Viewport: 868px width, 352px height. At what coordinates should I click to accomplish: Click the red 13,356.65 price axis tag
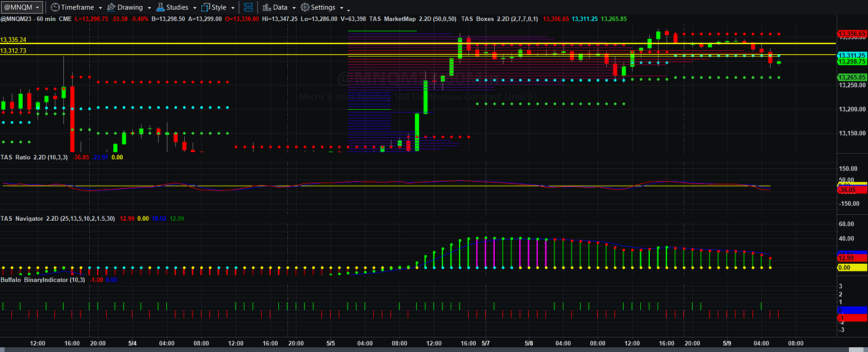852,34
